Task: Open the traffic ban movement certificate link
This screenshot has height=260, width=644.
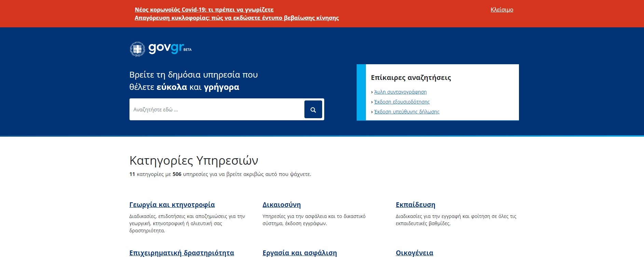Action: pos(236,18)
